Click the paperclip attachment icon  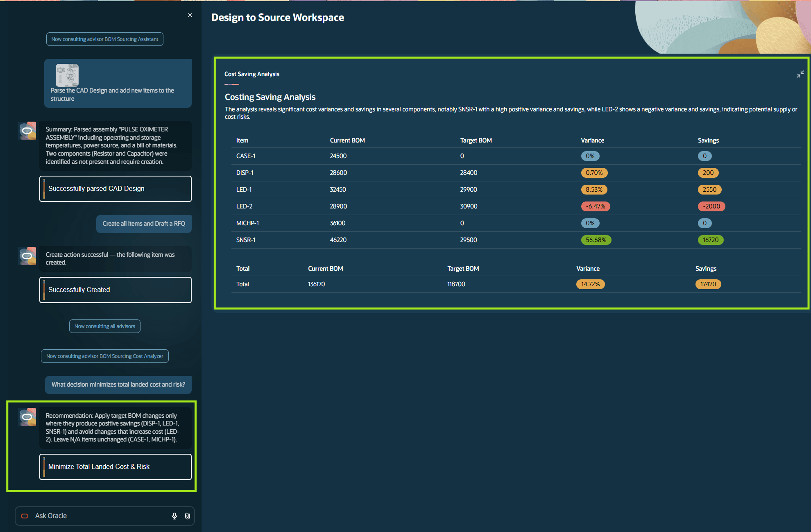click(188, 516)
